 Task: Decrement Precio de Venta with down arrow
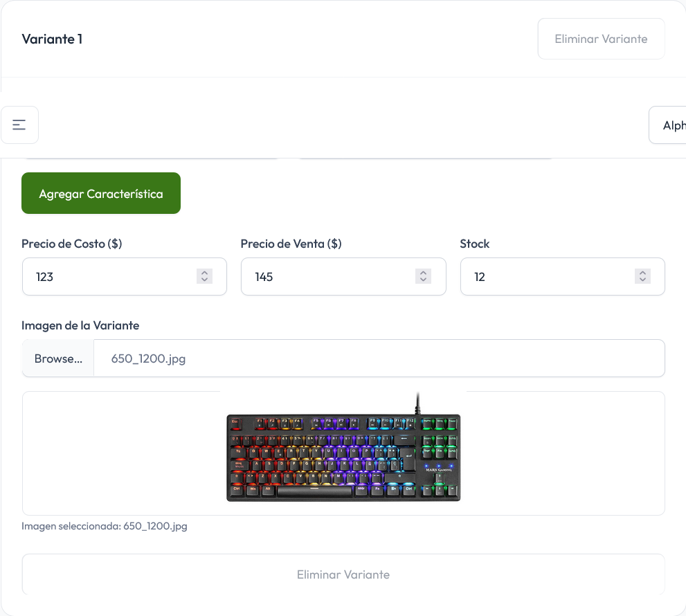coord(423,280)
